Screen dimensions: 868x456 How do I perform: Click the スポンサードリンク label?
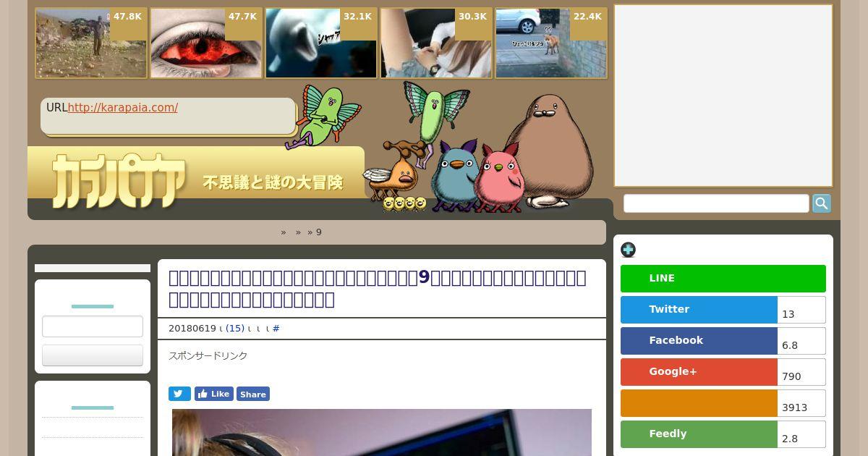pos(208,356)
